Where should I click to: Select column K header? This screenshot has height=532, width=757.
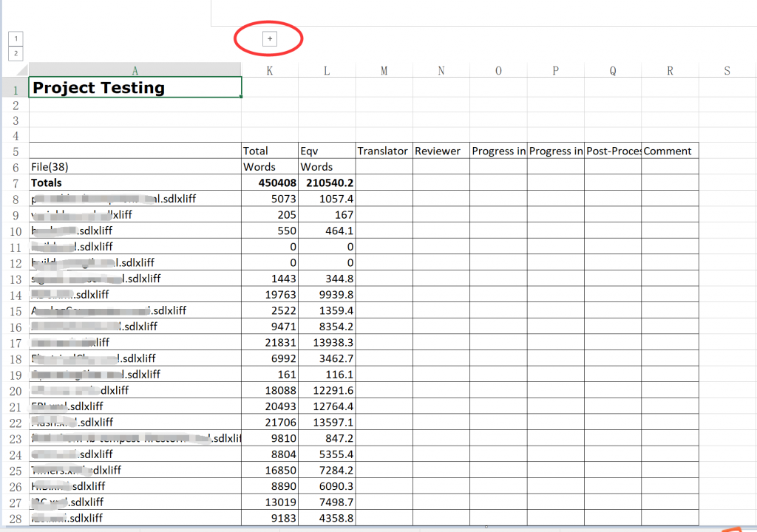click(269, 70)
